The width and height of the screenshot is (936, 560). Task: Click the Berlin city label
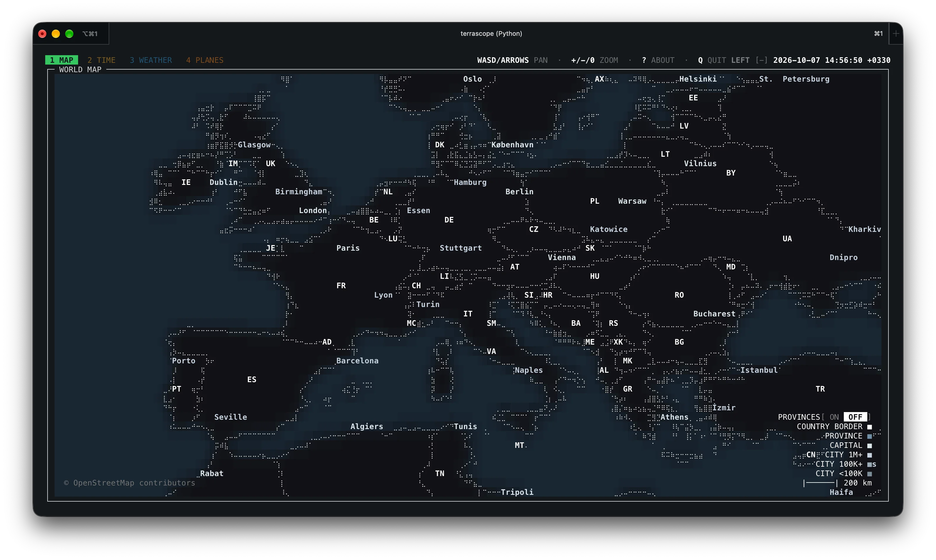coord(519,192)
